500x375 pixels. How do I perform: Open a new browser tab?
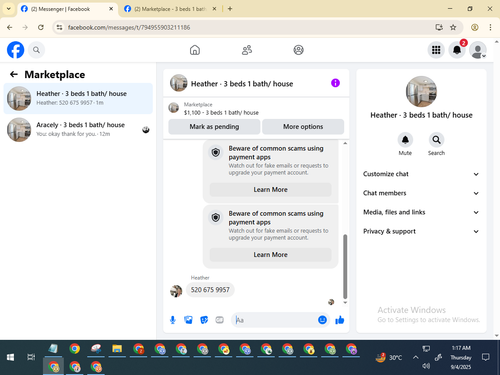(x=230, y=9)
